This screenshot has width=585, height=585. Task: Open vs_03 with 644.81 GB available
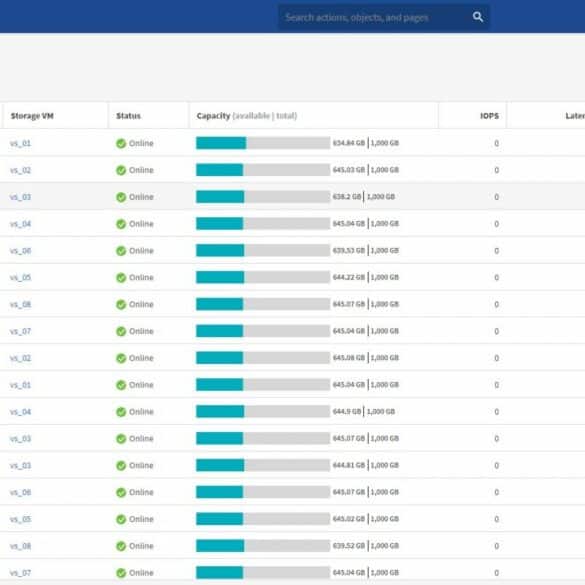coord(21,466)
